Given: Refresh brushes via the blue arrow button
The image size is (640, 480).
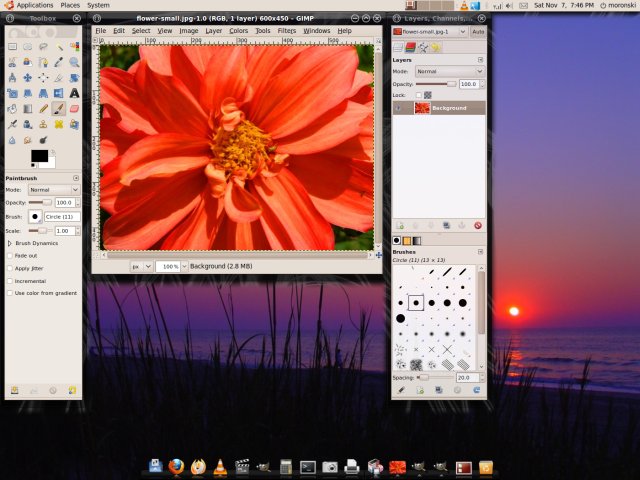Looking at the screenshot, I should tap(476, 390).
